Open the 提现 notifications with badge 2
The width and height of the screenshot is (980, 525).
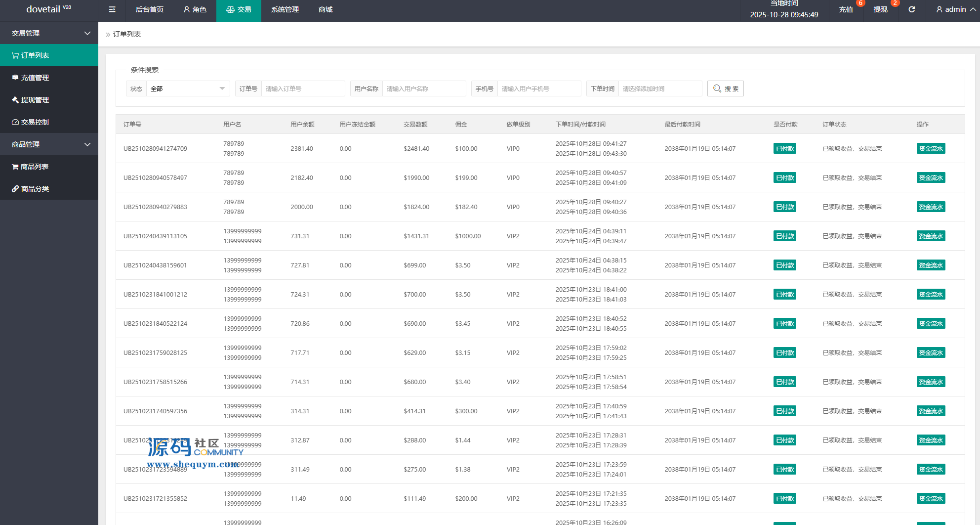tap(880, 9)
